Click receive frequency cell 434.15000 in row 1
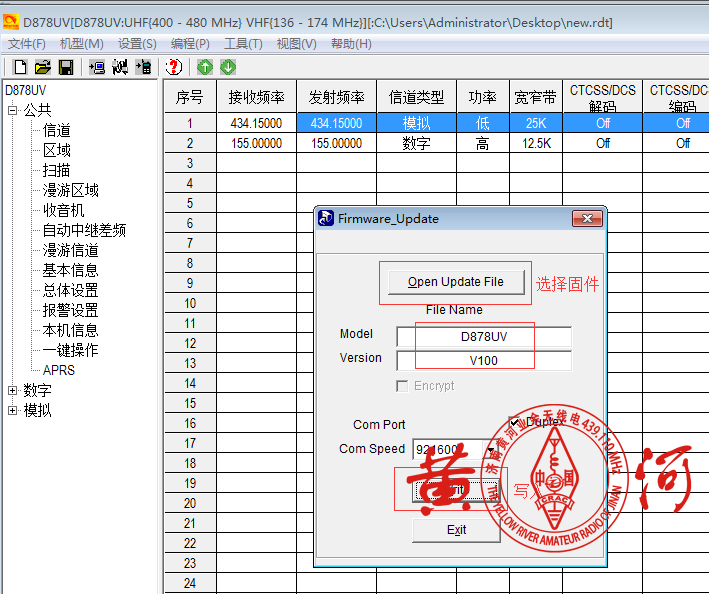Screen dimensions: 709x594 click(256, 123)
